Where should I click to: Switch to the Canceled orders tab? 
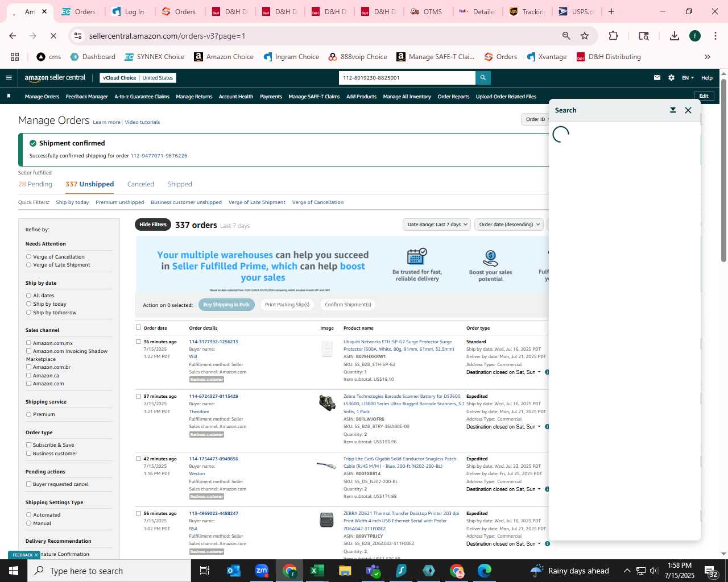tap(140, 184)
